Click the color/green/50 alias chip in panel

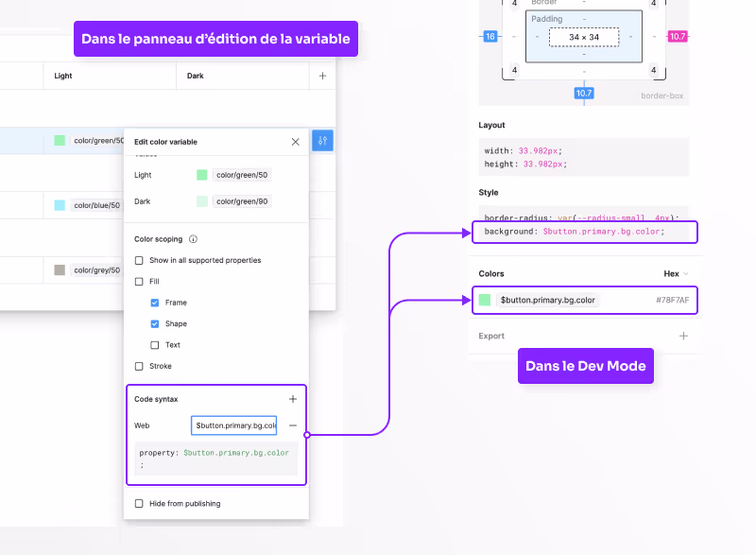(x=242, y=175)
